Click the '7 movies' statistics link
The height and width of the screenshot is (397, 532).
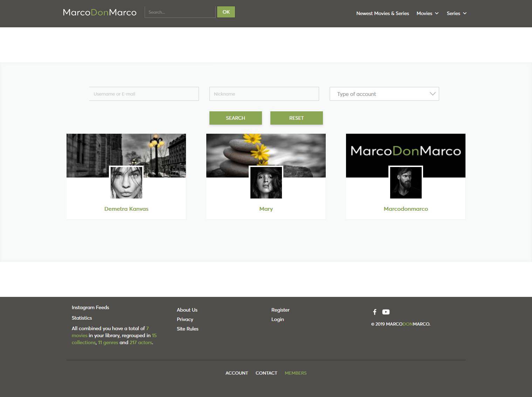80,335
